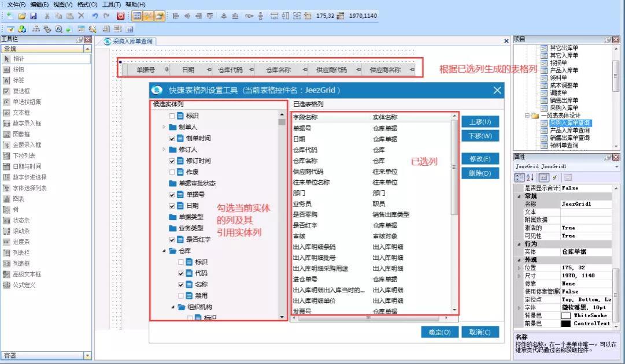Click the 上移(U) button
The image size is (625, 364).
click(x=480, y=122)
